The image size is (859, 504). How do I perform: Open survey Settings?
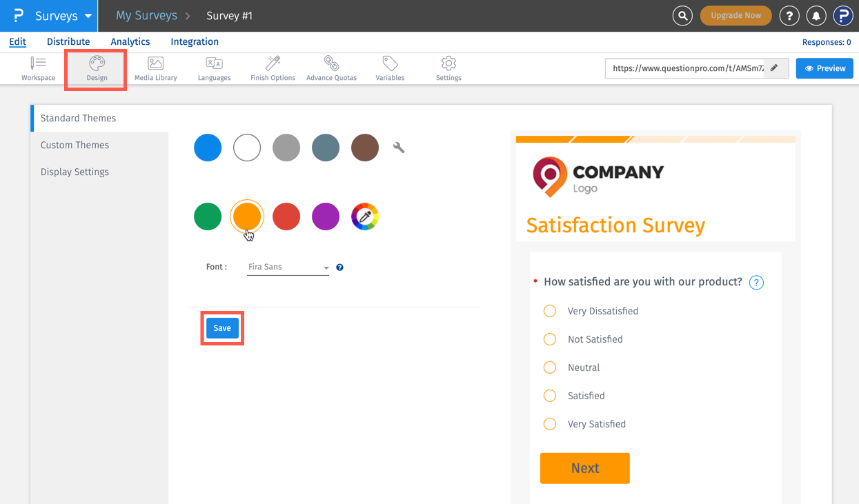click(x=448, y=68)
